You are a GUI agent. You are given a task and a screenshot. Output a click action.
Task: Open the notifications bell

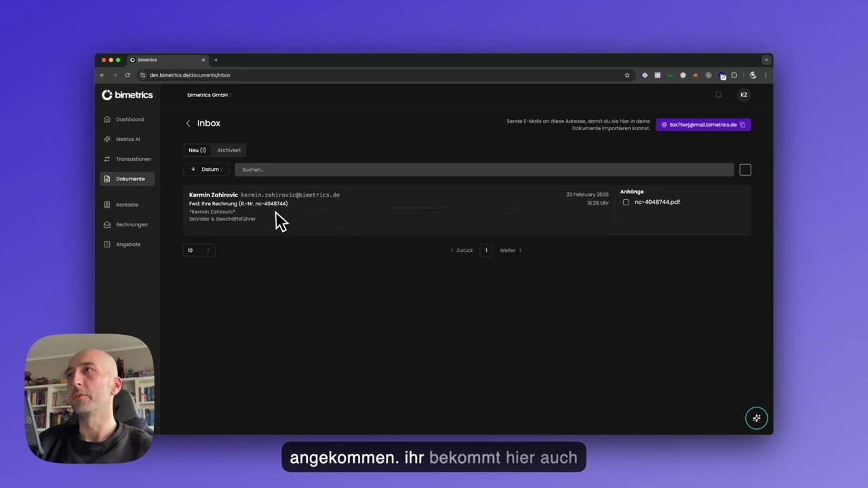(x=718, y=95)
